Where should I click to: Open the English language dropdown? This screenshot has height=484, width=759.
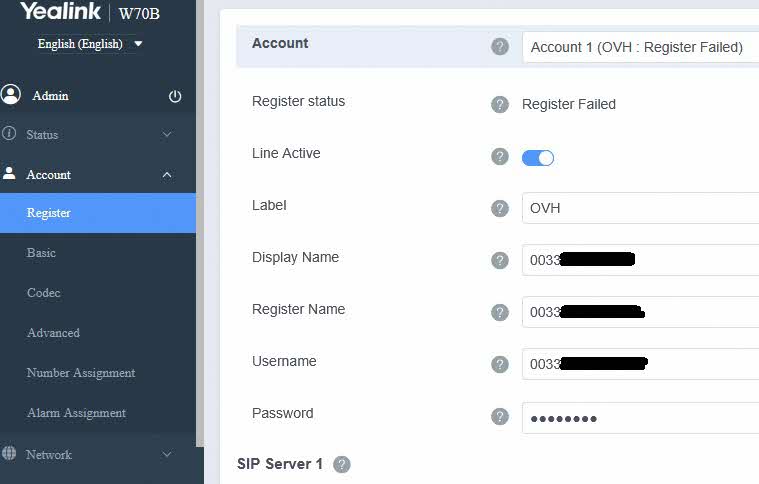(x=90, y=44)
